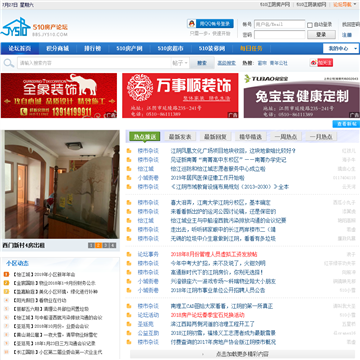This screenshot has width=360, height=360.
Task: Focus the search content input field
Action: click(x=94, y=63)
